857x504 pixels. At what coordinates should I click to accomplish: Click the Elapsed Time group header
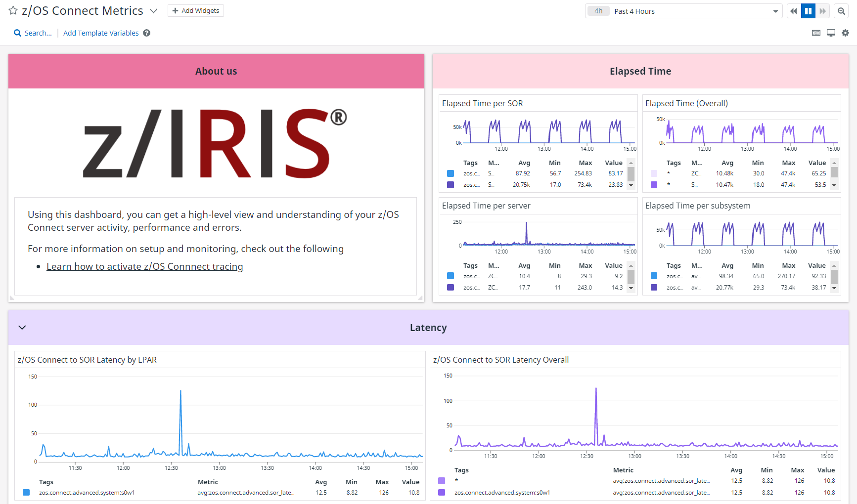[x=640, y=71]
